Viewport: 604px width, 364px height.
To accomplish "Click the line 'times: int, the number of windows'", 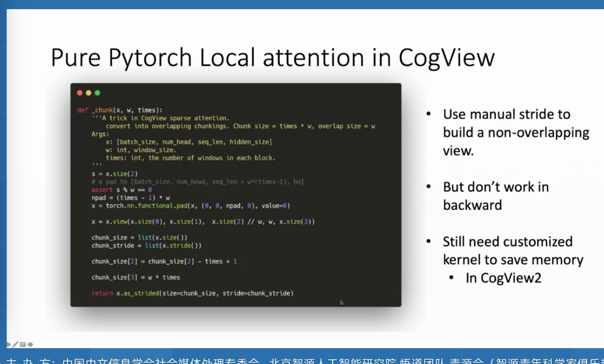I will (191, 158).
